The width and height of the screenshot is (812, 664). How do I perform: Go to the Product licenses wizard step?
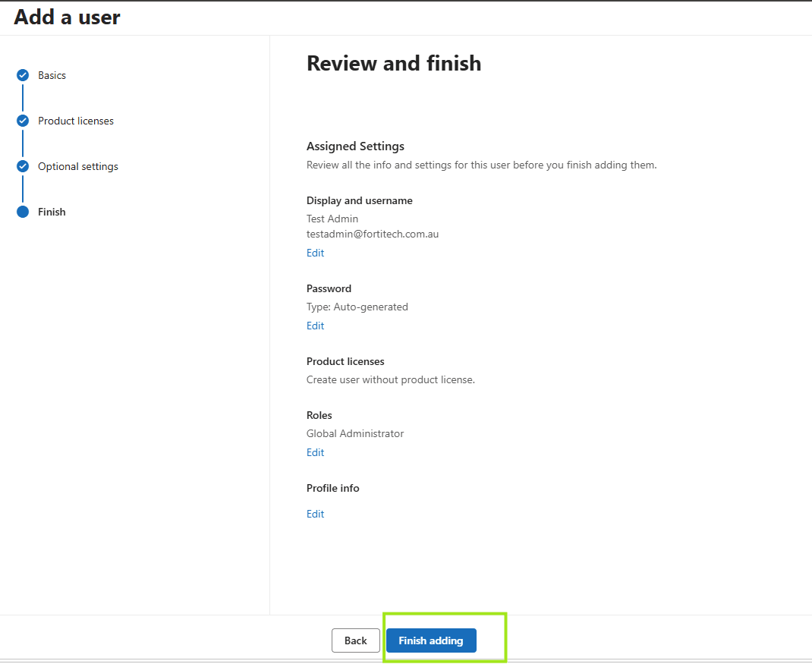click(76, 121)
